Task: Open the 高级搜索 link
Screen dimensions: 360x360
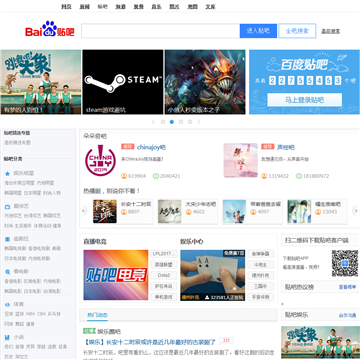Action: [331, 31]
